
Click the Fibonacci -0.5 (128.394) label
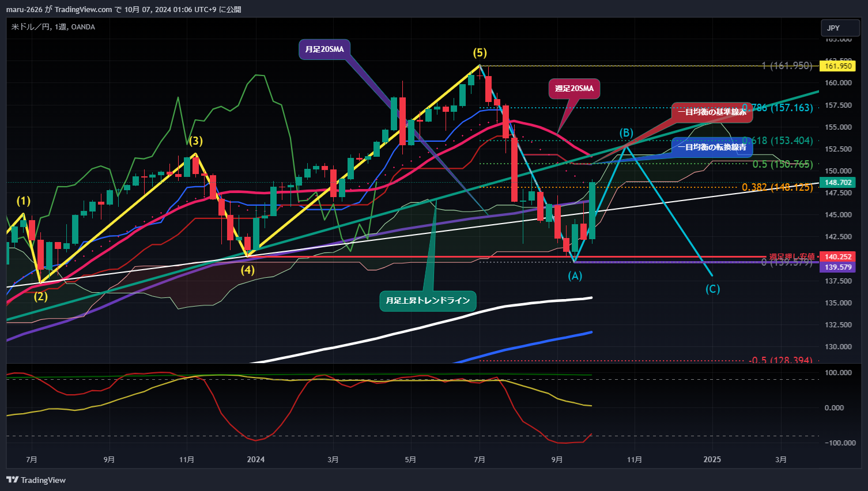[780, 360]
